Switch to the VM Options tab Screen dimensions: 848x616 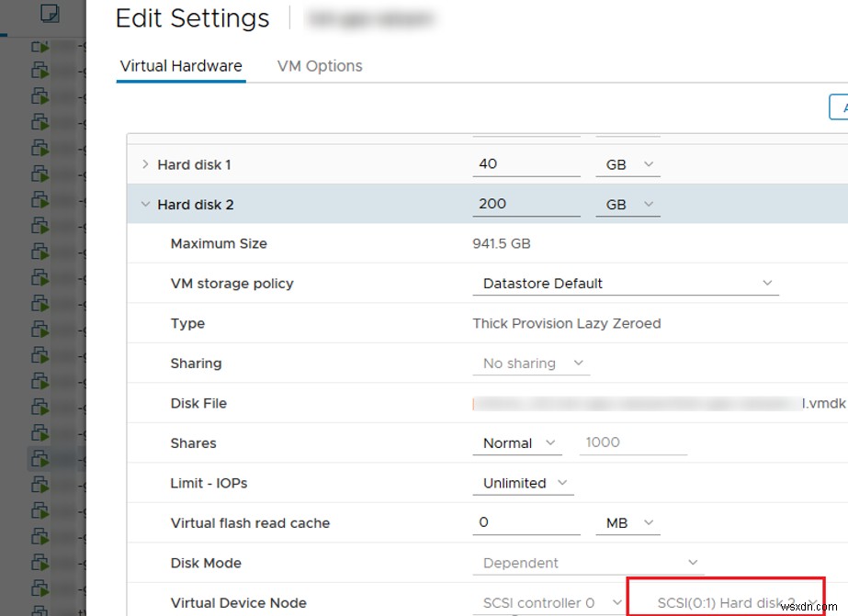[x=319, y=65]
